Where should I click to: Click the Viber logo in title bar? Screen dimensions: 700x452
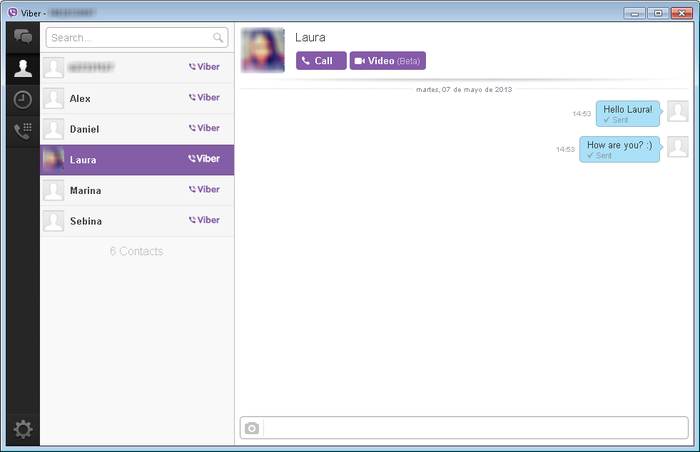(x=13, y=13)
